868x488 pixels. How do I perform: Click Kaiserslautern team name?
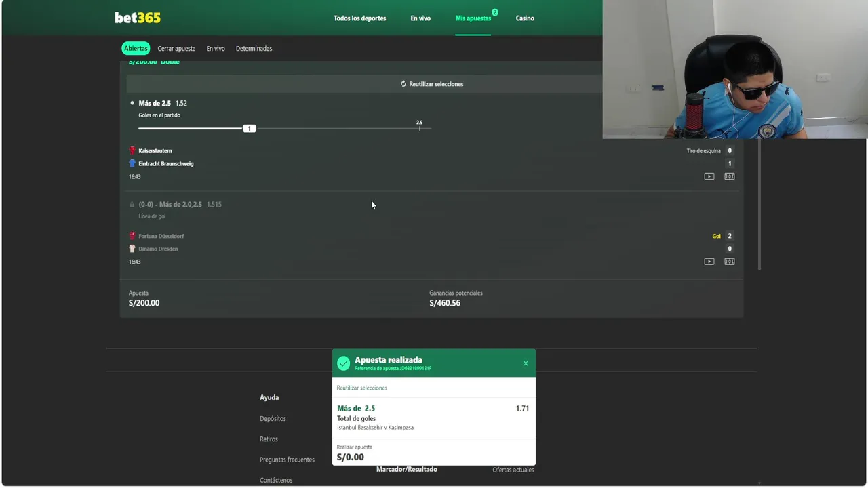tap(155, 150)
